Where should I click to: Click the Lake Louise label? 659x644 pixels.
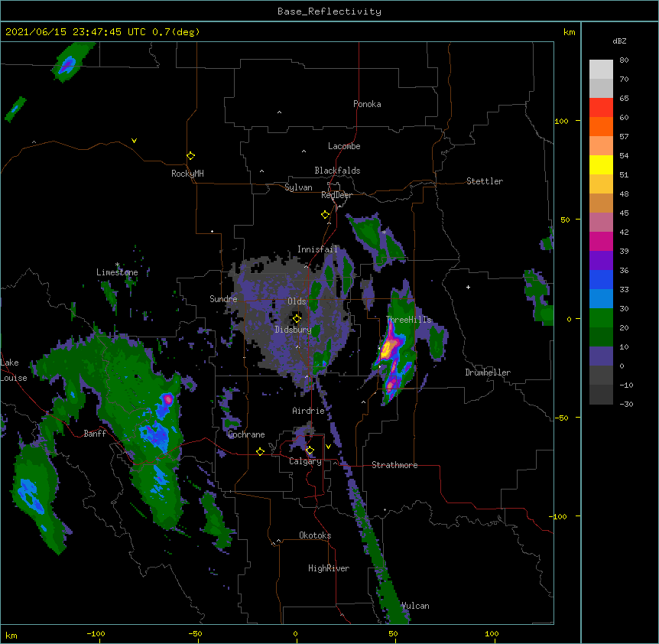[14, 370]
